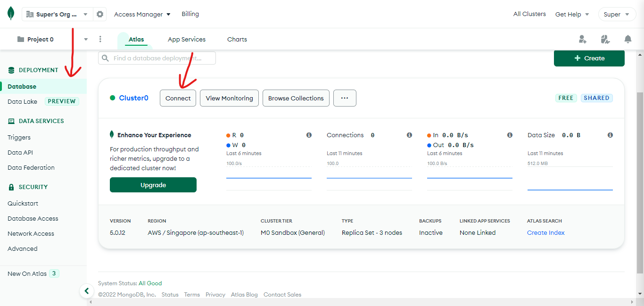This screenshot has width=644, height=306.
Task: Open the Super's Org organization dropdown
Action: [57, 14]
